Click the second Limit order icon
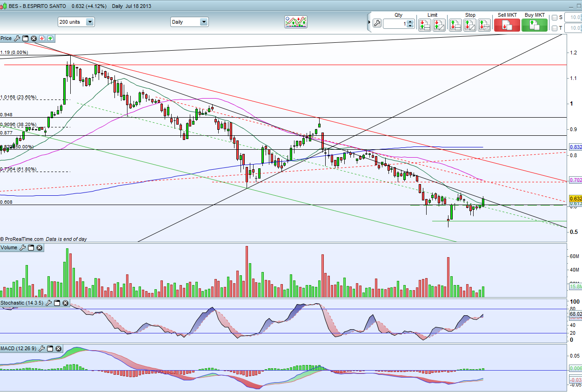582x392 pixels. [439, 25]
